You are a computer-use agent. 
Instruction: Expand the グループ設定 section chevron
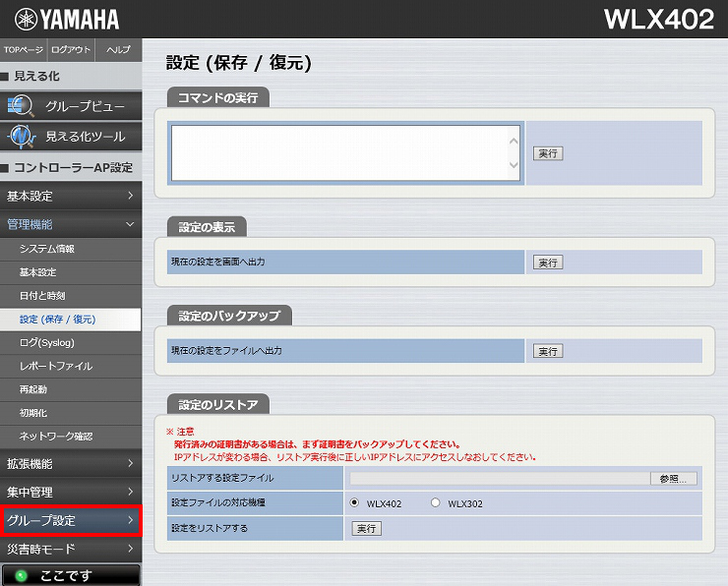pos(131,520)
